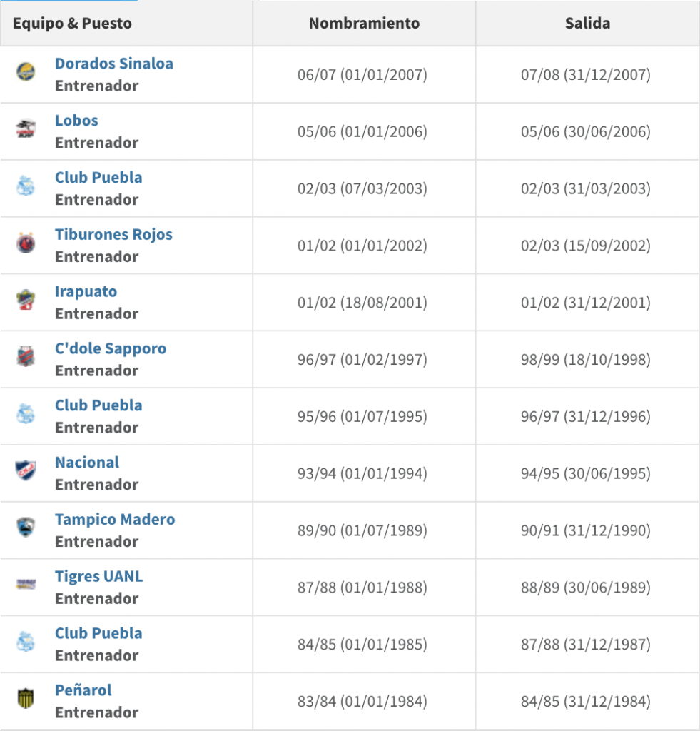Visit the C'dole Sapporo link
The width and height of the screenshot is (700, 731).
point(111,348)
